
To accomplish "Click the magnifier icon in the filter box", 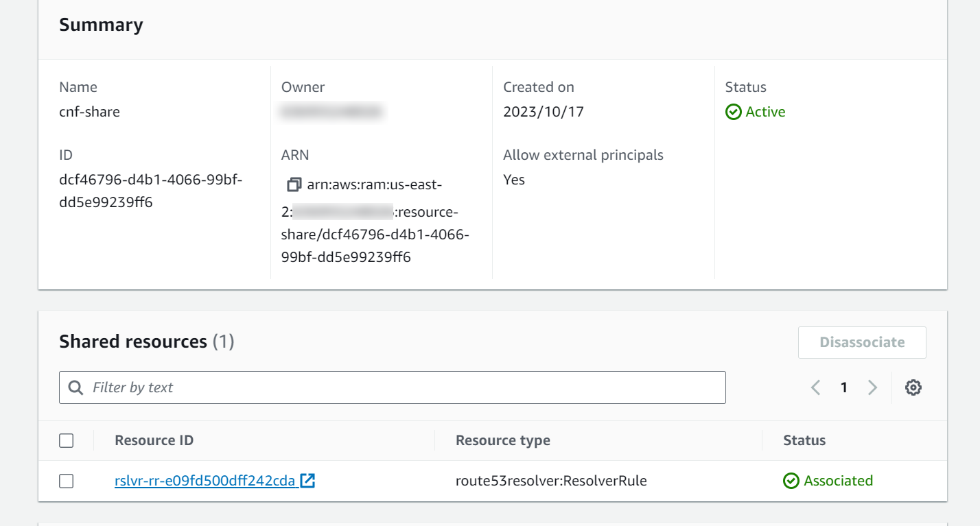I will click(75, 387).
